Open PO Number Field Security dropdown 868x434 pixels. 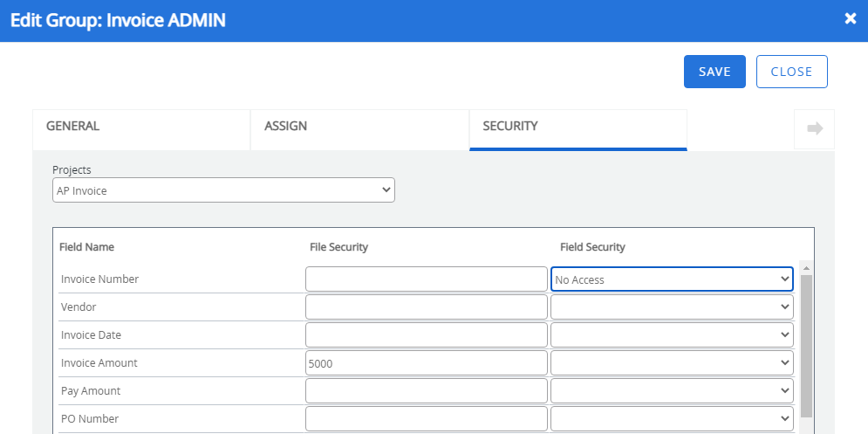click(x=671, y=419)
